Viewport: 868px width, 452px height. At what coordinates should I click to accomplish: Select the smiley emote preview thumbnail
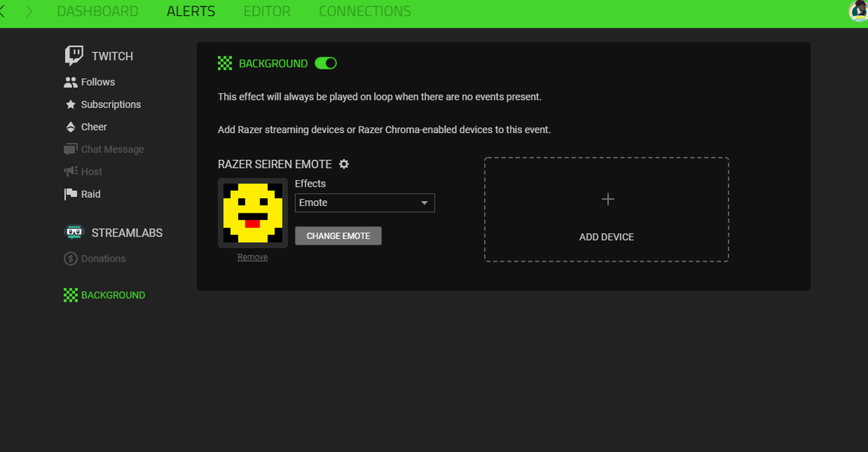click(252, 213)
